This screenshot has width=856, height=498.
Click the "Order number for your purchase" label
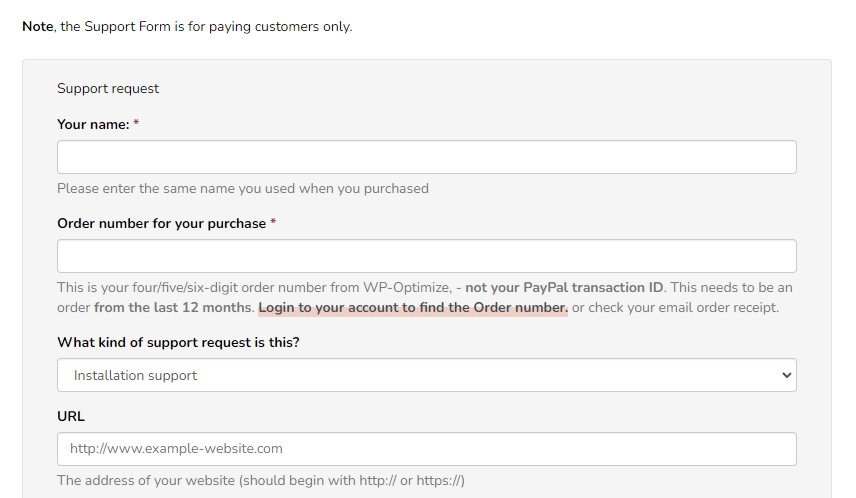(161, 223)
